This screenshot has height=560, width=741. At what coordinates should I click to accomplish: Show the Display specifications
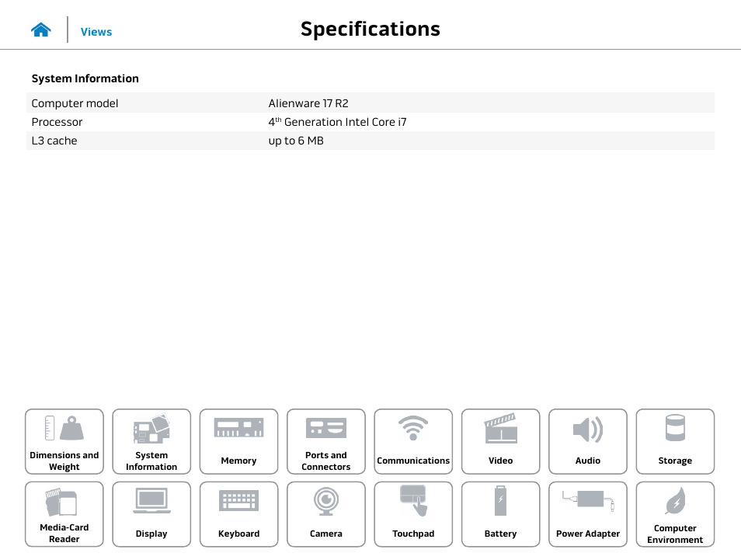(x=151, y=514)
